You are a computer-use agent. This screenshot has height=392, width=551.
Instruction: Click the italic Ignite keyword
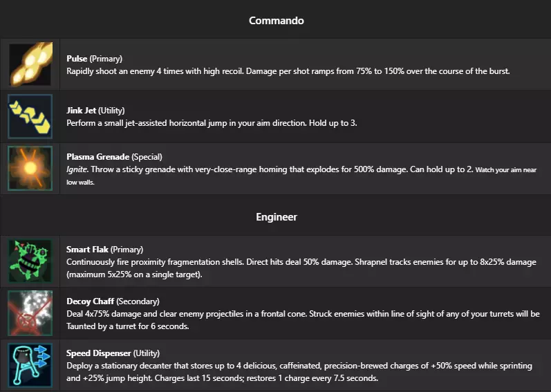pyautogui.click(x=76, y=169)
